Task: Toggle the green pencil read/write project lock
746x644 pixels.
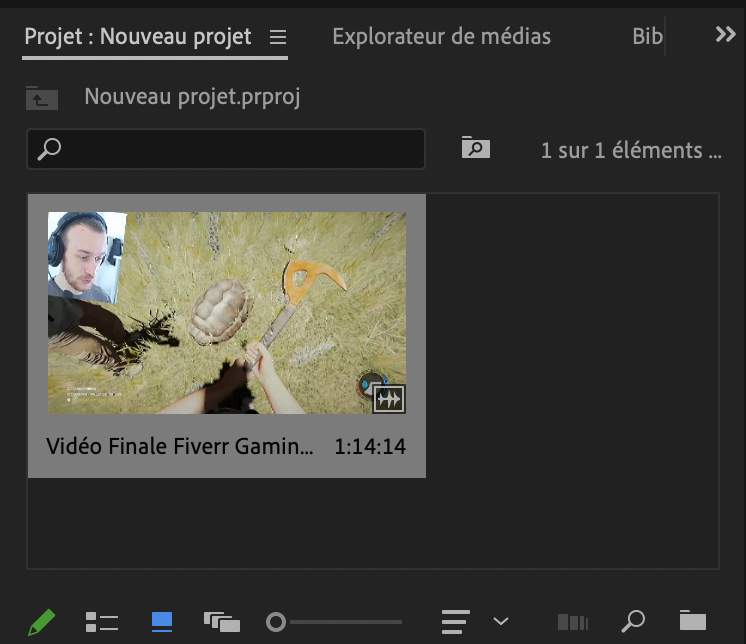Action: click(41, 622)
